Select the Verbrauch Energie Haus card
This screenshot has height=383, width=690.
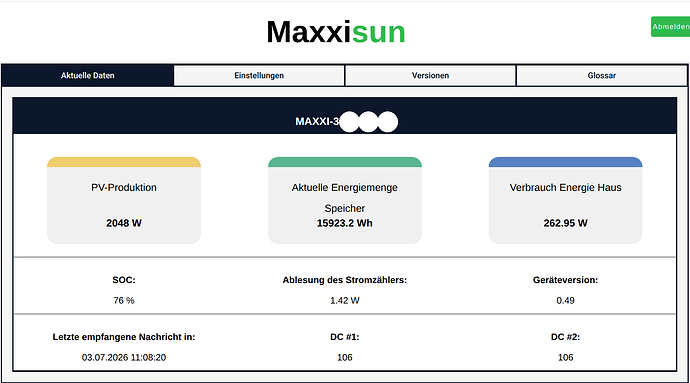coord(565,200)
